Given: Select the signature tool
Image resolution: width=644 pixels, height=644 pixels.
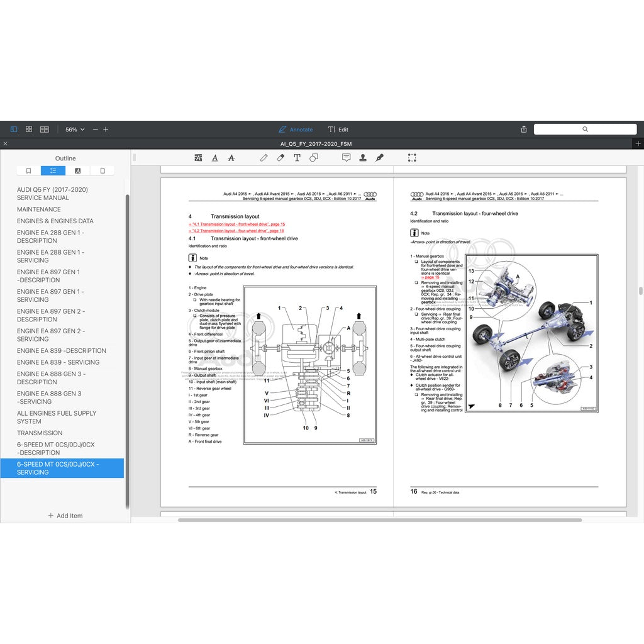Looking at the screenshot, I should click(x=379, y=158).
